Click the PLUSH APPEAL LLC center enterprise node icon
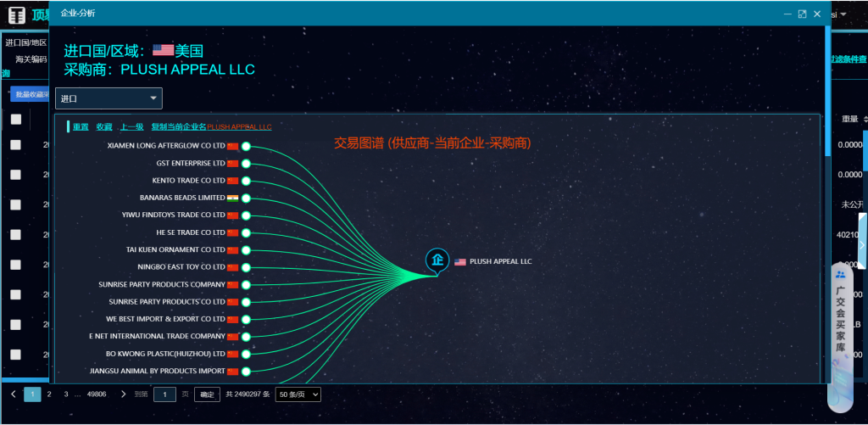This screenshot has width=868, height=425. click(x=437, y=260)
